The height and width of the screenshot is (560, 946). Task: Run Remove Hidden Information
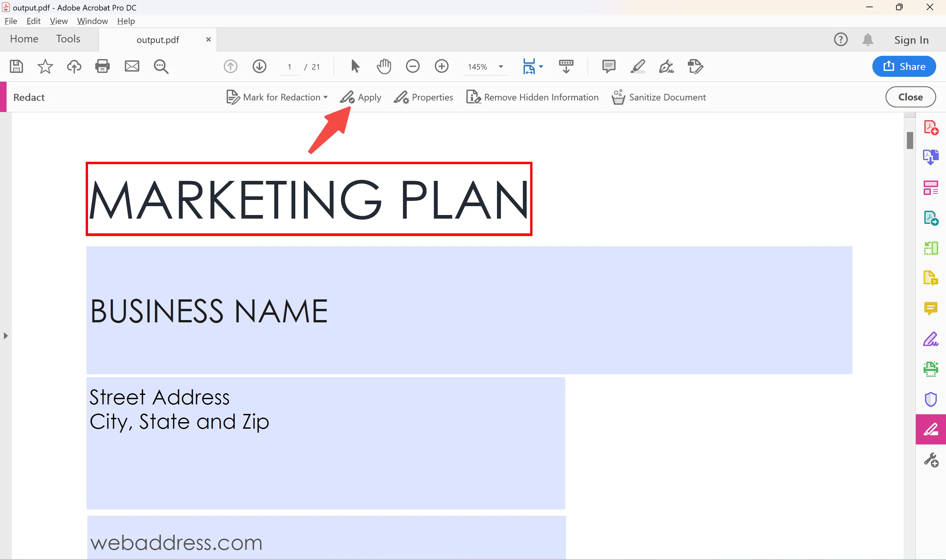click(532, 97)
